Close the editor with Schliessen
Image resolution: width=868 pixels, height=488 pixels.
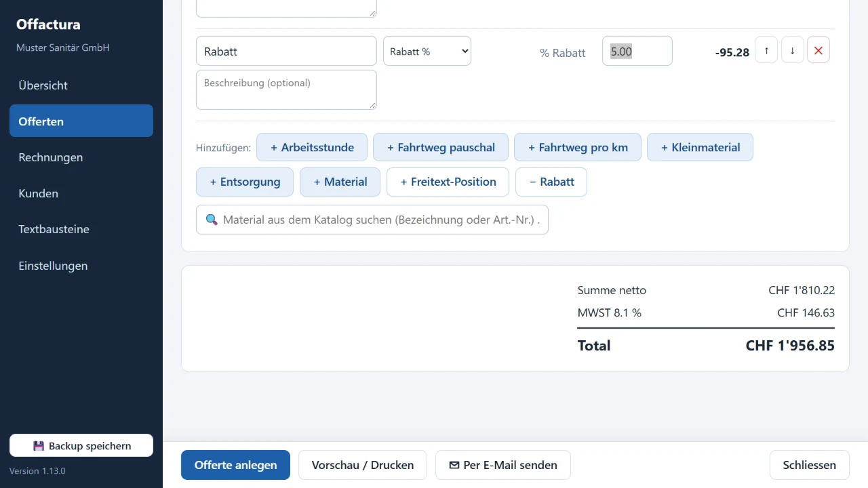pyautogui.click(x=810, y=465)
